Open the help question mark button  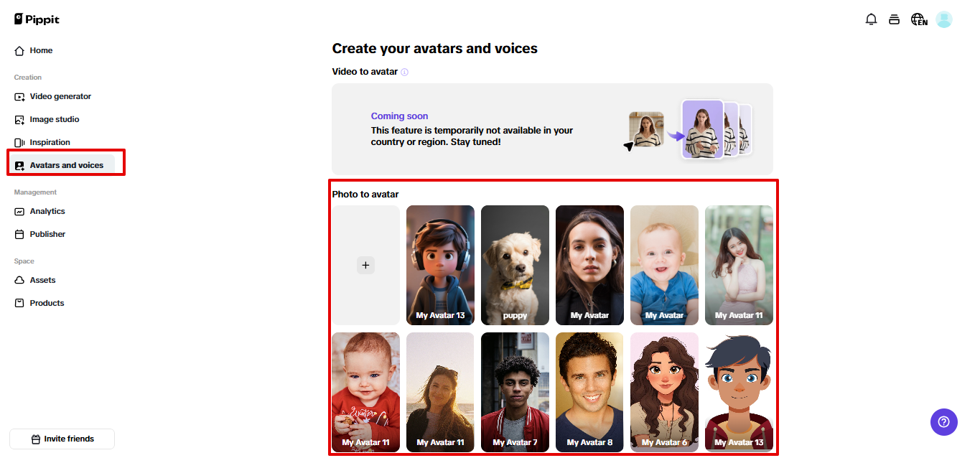pos(943,422)
